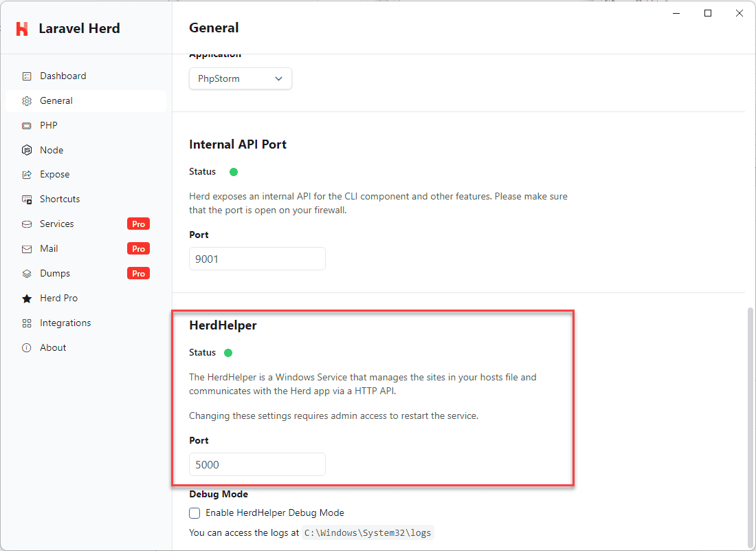Click the HerdHelper Port field 5000

tap(258, 464)
